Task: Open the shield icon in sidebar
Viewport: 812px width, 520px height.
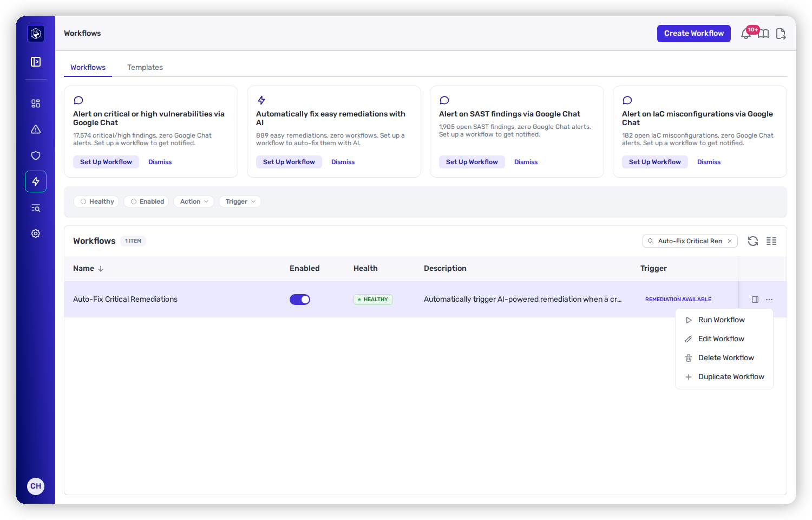Action: click(x=36, y=155)
